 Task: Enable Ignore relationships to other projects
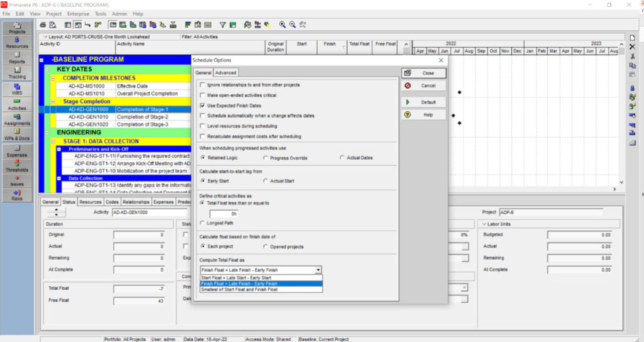click(202, 85)
